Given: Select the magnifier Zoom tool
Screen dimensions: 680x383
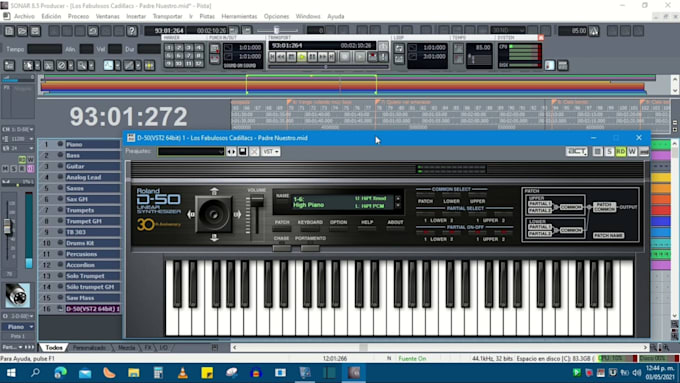Looking at the screenshot, I should [x=81, y=65].
